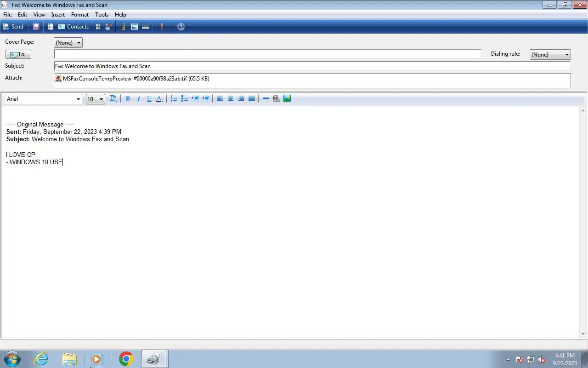Decrease the paragraph indent
Image resolution: width=588 pixels, height=368 pixels.
(x=195, y=98)
